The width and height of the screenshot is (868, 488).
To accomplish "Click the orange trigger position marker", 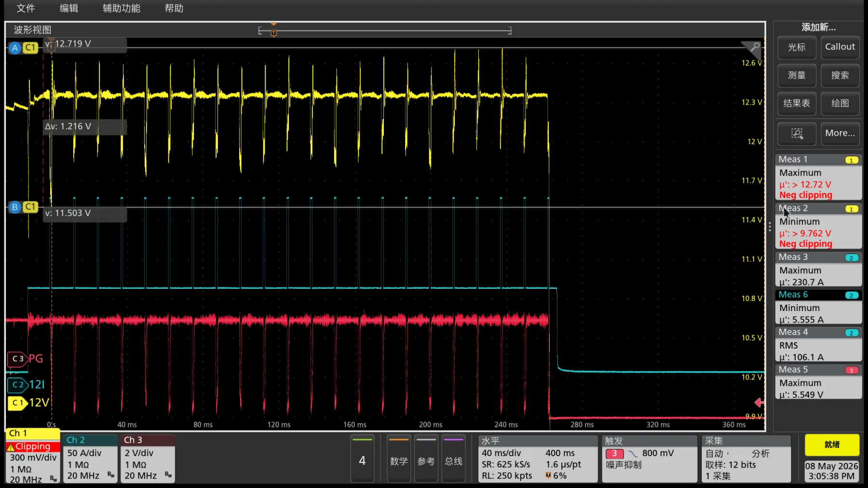I will point(273,33).
